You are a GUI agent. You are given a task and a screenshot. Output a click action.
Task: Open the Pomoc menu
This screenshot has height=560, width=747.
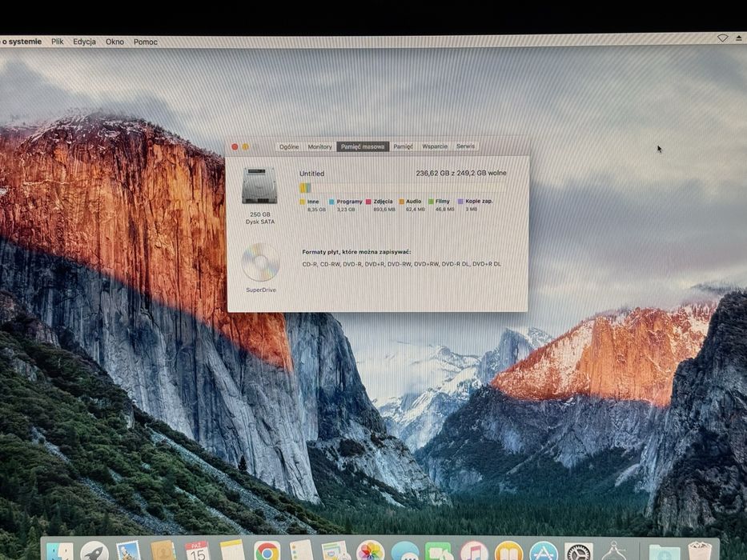click(x=145, y=42)
